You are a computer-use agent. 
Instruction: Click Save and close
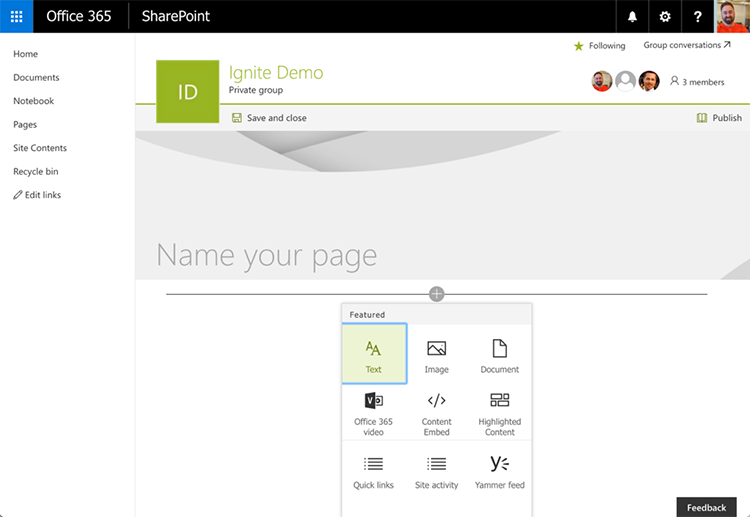pyautogui.click(x=269, y=118)
